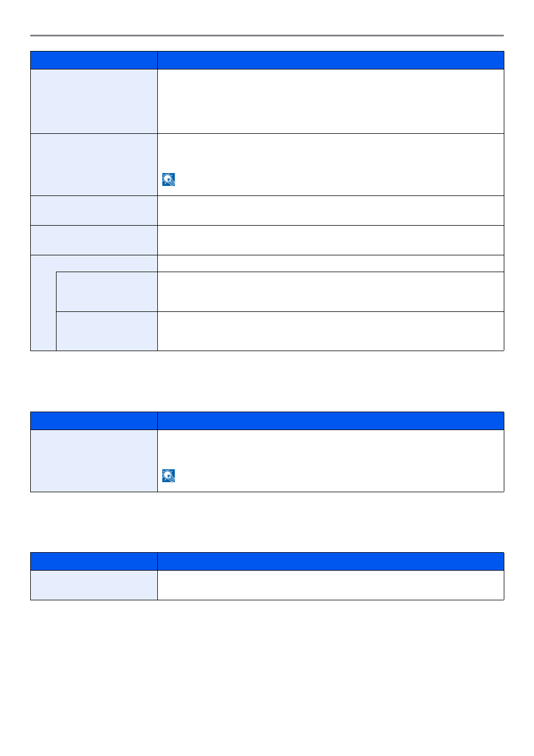Click the light-blue label cell beside the first table's note icon
This screenshot has height=756, width=534.
[94, 165]
